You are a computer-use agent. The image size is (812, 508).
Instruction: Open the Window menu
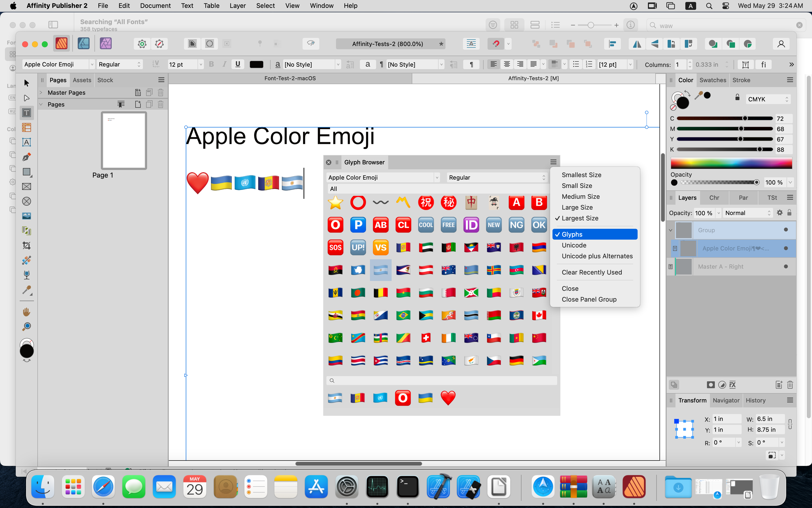point(321,6)
